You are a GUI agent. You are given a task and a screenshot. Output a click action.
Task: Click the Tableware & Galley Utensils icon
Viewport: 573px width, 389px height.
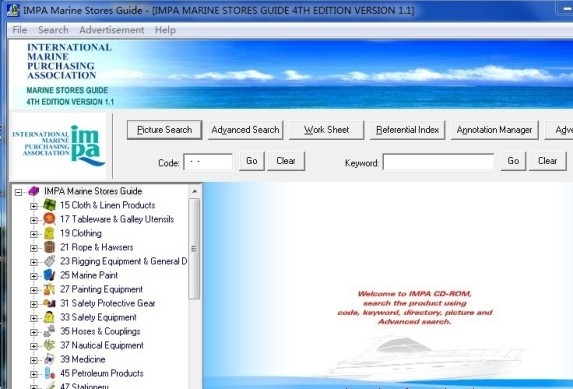coord(49,219)
